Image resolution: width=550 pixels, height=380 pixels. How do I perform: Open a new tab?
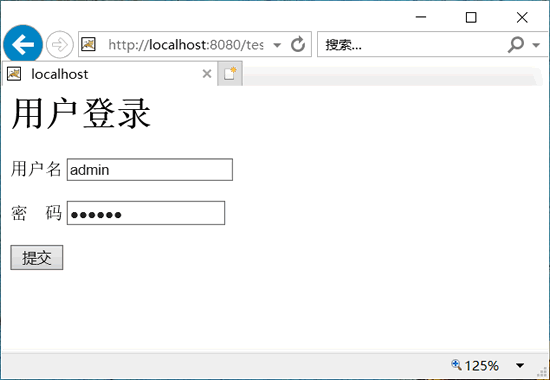click(x=230, y=74)
